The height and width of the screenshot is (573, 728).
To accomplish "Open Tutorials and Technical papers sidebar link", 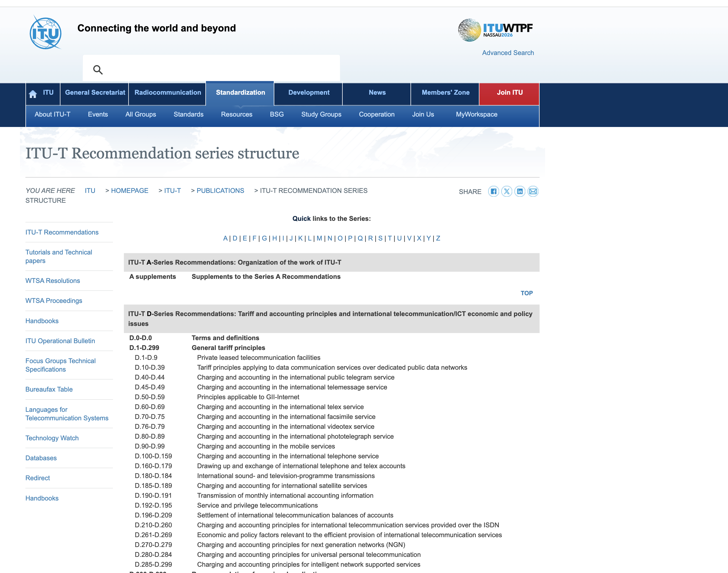I will 59,257.
